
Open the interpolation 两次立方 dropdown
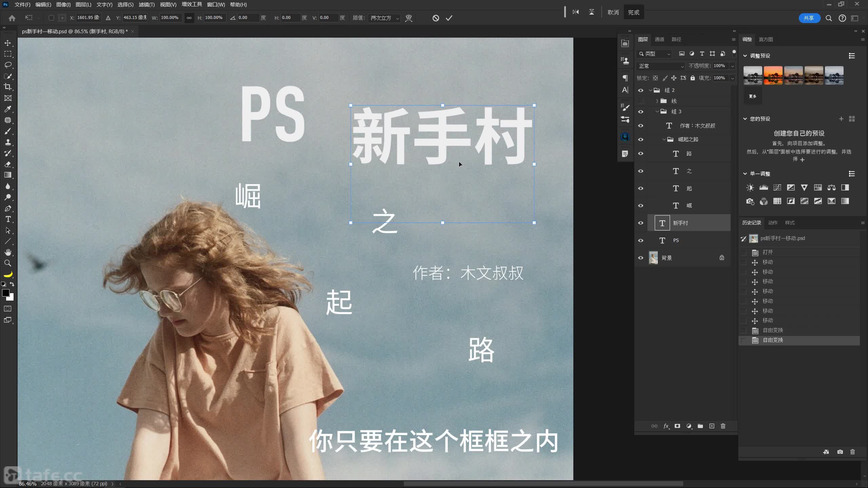coord(384,18)
